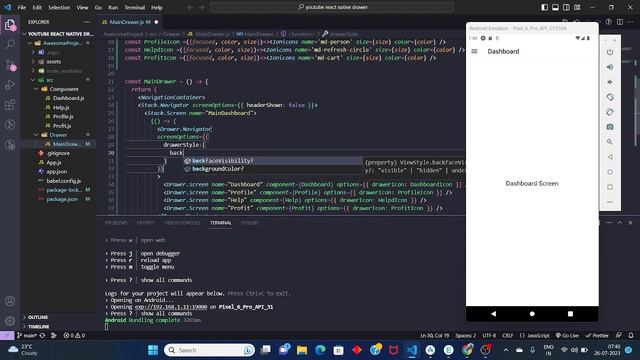Open emulator extended controls (more dots)
This screenshot has width=640, height=360.
tap(610, 202)
